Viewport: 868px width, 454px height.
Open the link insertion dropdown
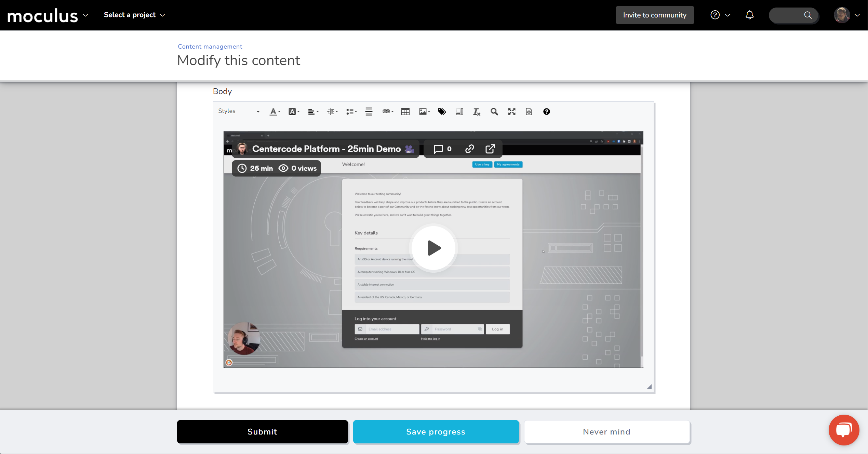tap(388, 112)
